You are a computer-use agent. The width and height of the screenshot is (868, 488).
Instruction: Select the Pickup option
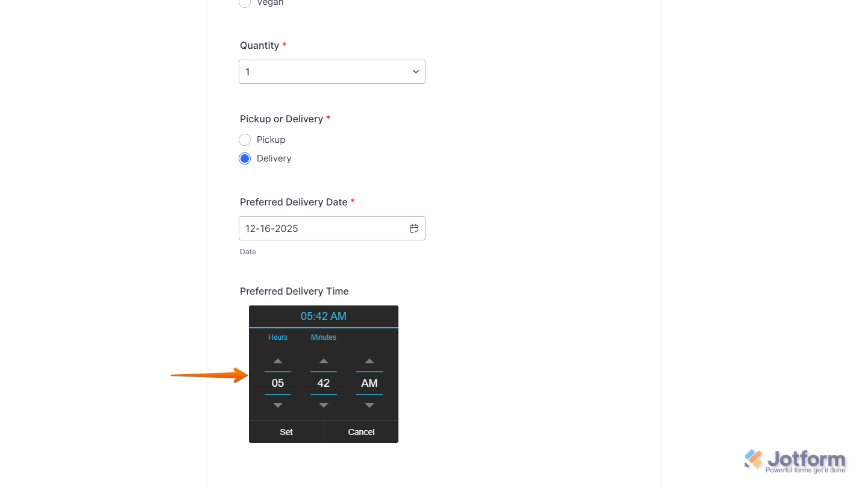245,139
